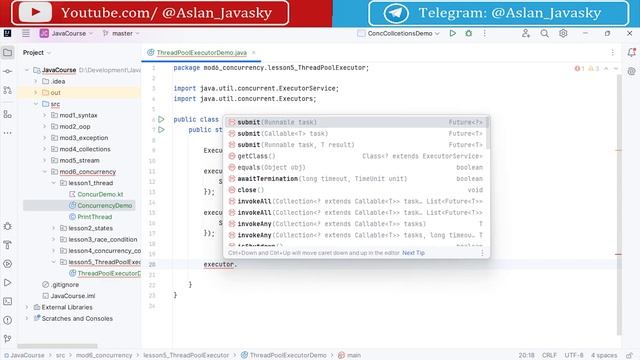Click lesson5_ThreadPoolExecutor breadcrumb
This screenshot has height=360, width=640.
point(186,356)
